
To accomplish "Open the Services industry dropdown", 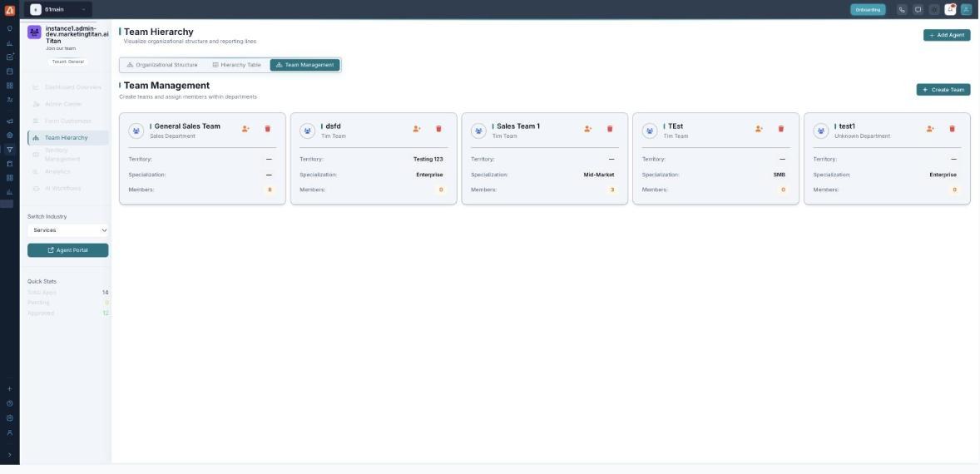I will [x=68, y=230].
